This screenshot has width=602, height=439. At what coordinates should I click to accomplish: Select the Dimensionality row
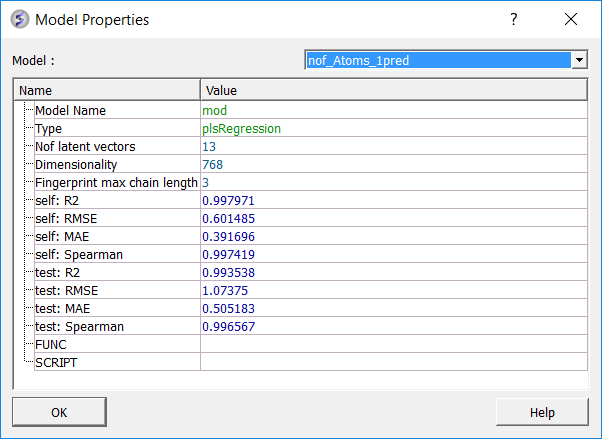point(311,164)
